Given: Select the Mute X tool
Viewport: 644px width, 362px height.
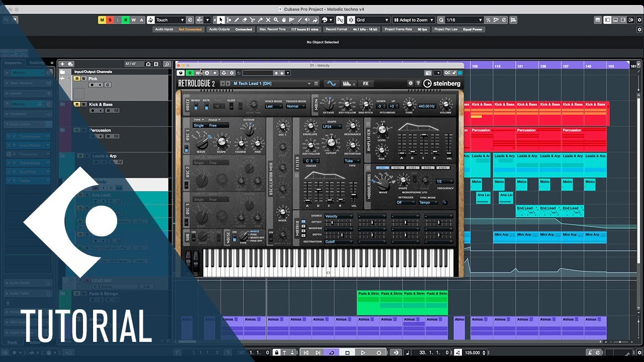Looking at the screenshot, I should click(x=268, y=20).
